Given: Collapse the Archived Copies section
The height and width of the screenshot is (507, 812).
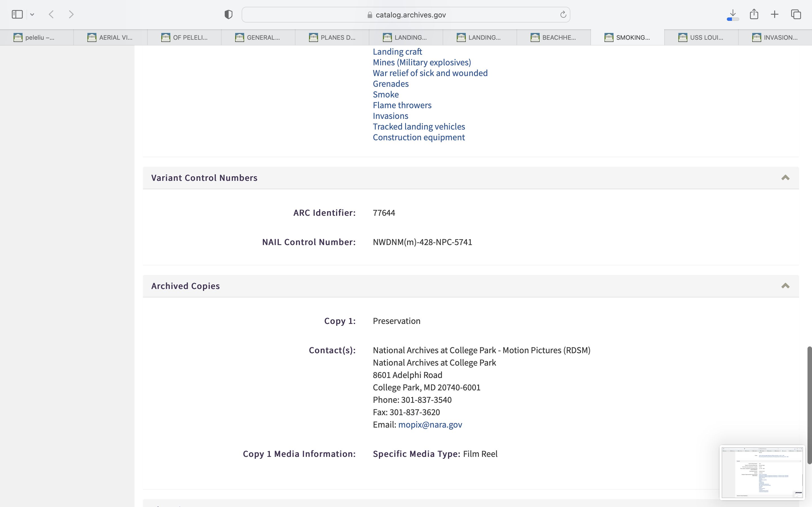Looking at the screenshot, I should click(785, 286).
